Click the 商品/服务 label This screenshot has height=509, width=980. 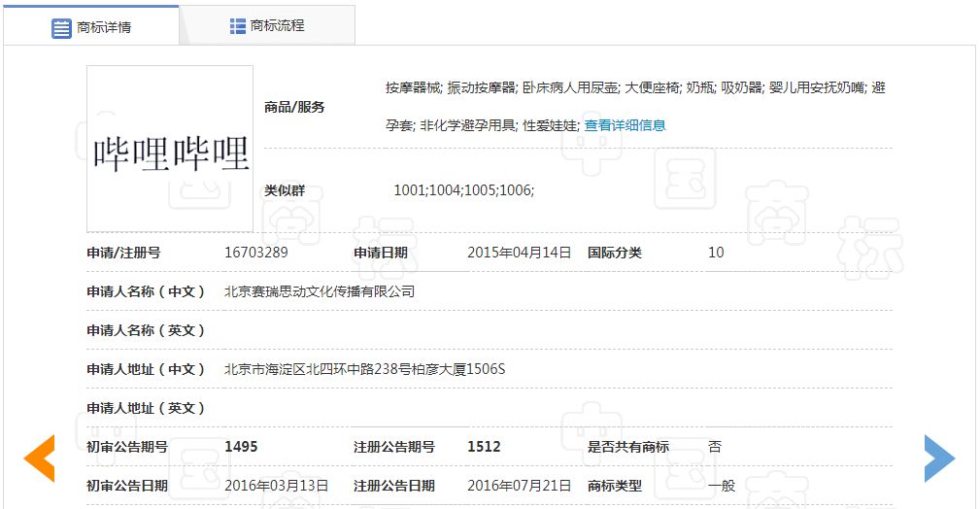(x=294, y=108)
